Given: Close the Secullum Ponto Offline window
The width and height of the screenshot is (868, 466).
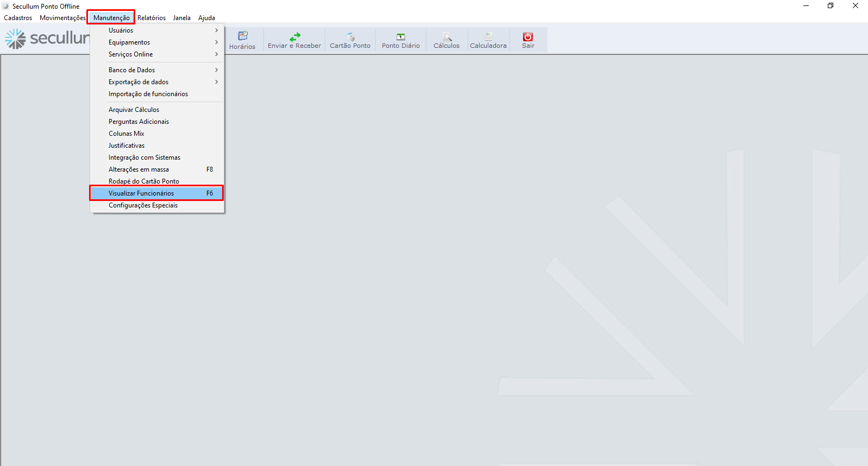Looking at the screenshot, I should [x=856, y=6].
